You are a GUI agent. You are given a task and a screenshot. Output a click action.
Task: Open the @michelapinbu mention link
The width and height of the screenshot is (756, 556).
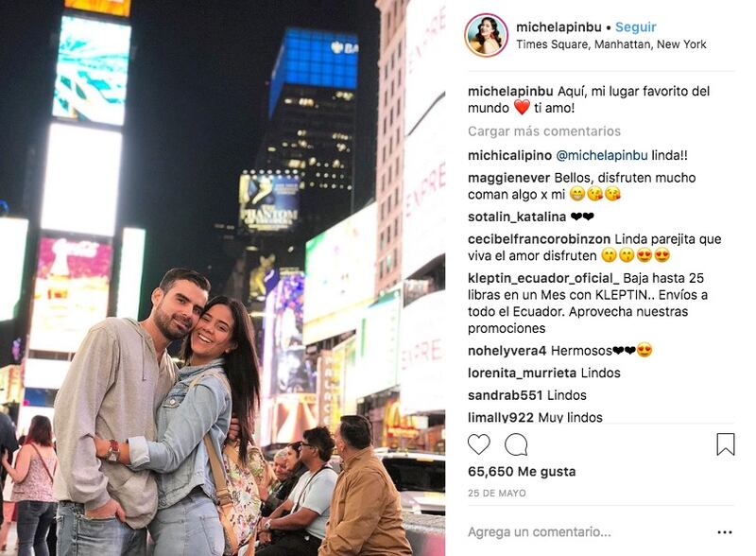tap(601, 155)
